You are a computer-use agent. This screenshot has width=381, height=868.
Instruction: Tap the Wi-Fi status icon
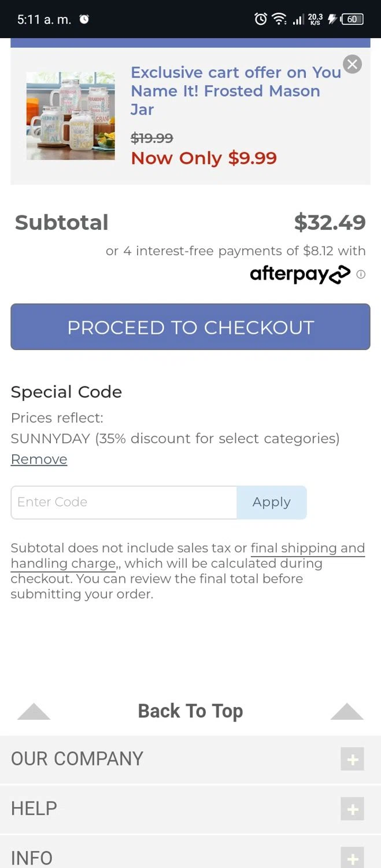pos(279,19)
